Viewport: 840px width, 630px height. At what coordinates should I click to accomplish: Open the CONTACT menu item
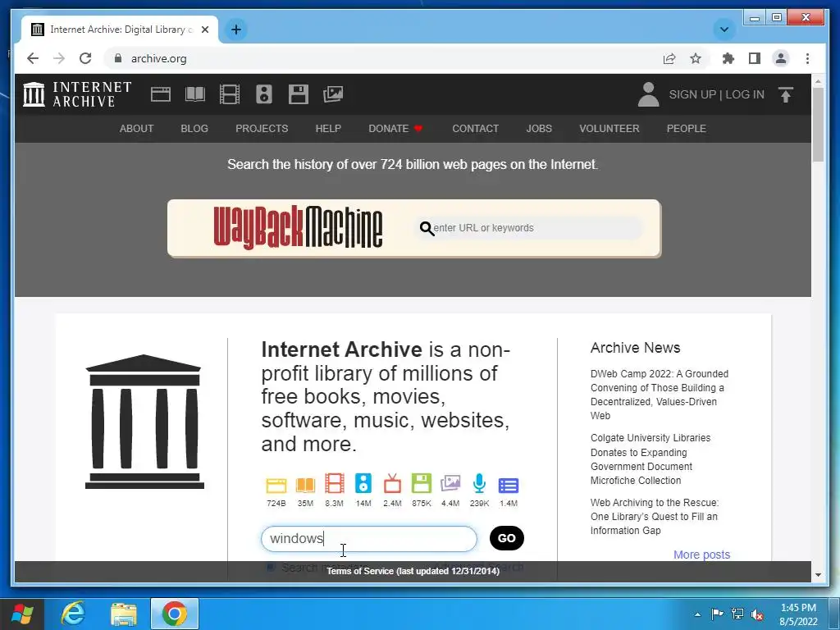pos(475,129)
